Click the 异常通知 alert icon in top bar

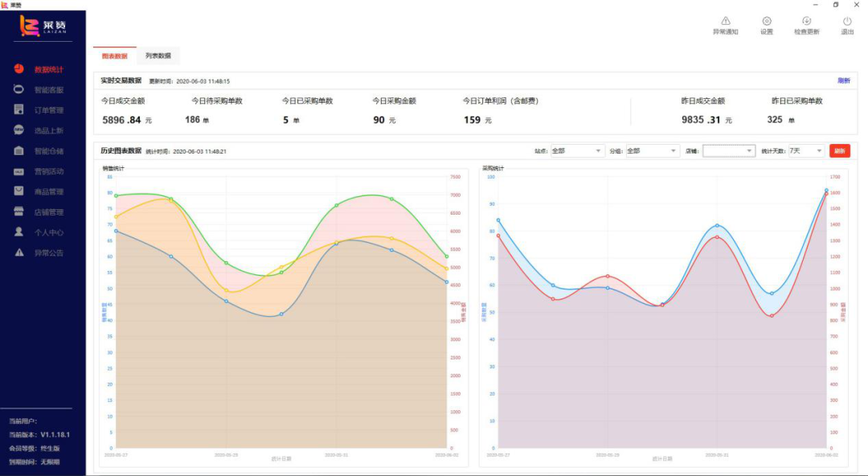[725, 21]
